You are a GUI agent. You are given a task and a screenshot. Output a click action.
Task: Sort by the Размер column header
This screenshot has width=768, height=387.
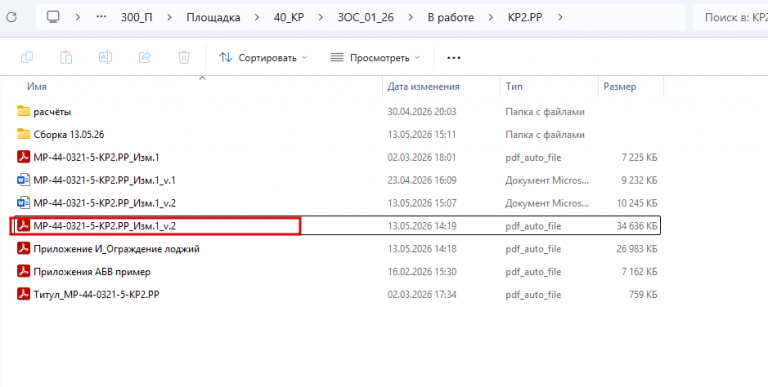tap(620, 86)
